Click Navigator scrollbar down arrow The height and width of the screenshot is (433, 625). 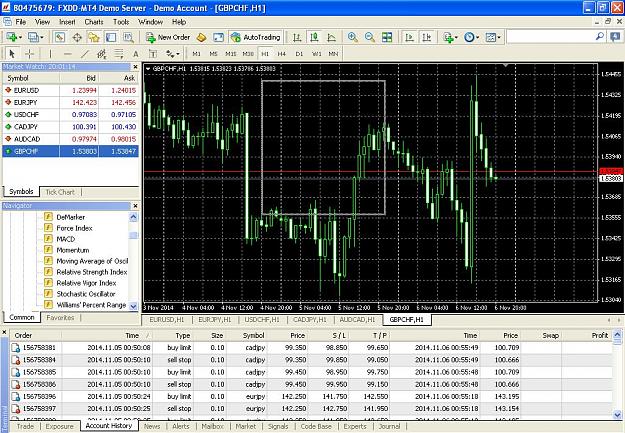pos(134,306)
